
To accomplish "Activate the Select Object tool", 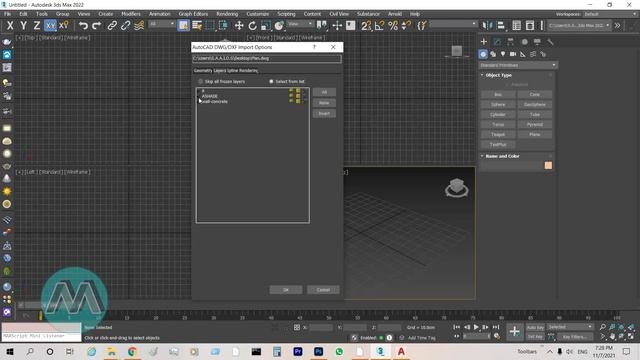I will pyautogui.click(x=183, y=26).
